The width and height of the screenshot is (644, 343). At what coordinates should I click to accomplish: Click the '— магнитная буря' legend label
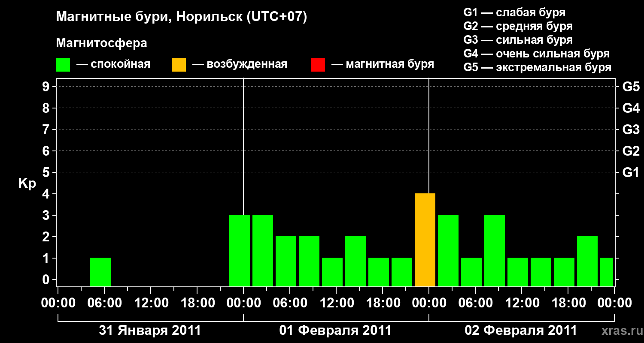coord(383,64)
